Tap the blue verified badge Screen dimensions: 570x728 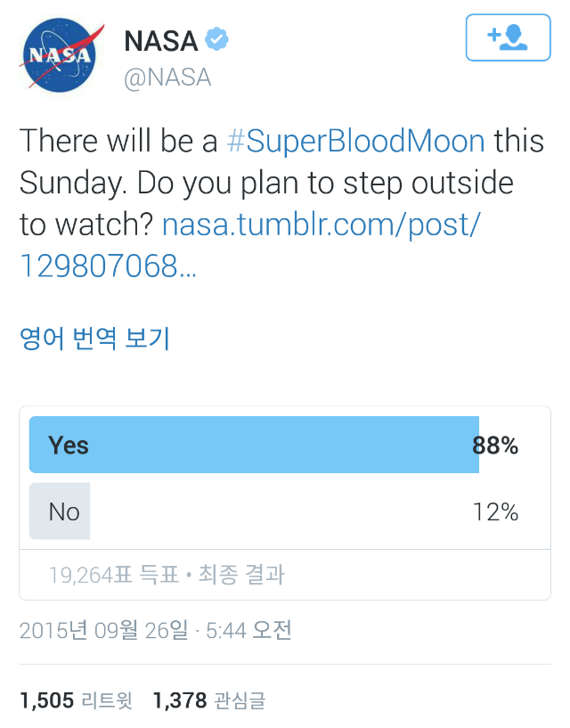[217, 39]
